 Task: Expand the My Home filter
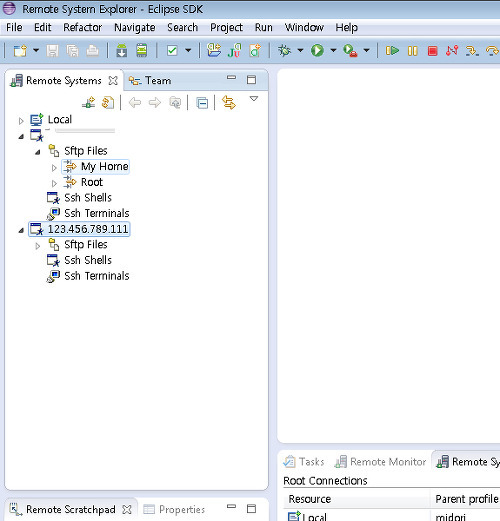click(54, 168)
